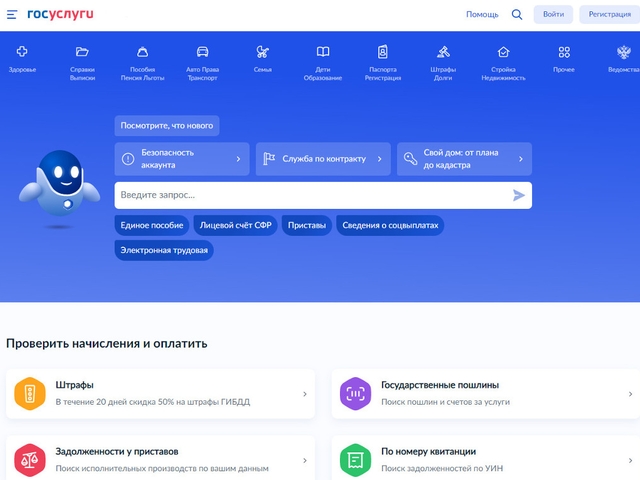
Task: Select the Сведения о соцвыплатах chip
Action: tap(390, 225)
